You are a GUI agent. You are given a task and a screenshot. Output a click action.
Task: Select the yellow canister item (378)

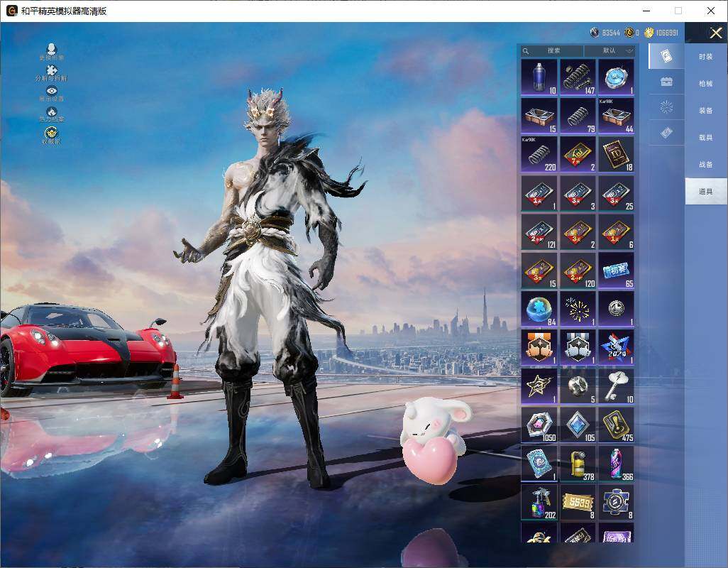point(578,464)
